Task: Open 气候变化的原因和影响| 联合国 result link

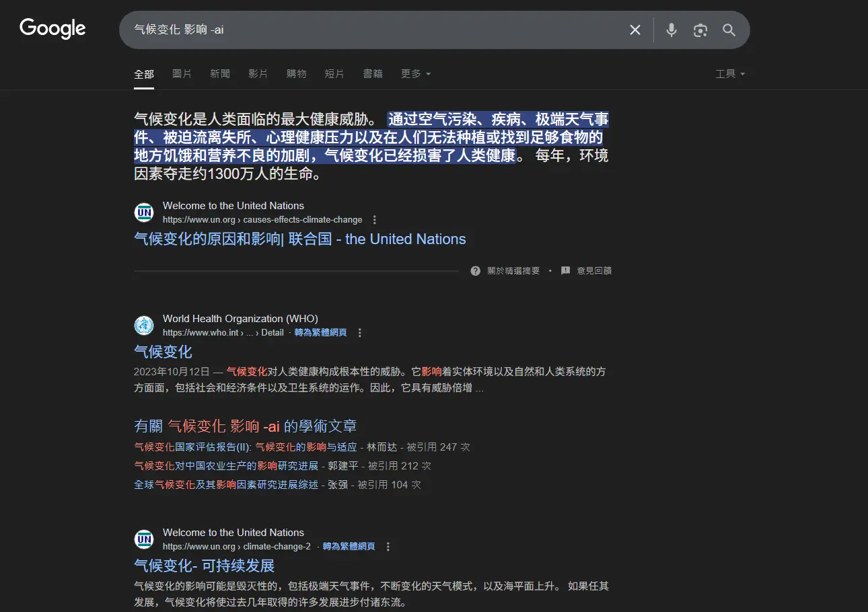Action: pyautogui.click(x=300, y=239)
